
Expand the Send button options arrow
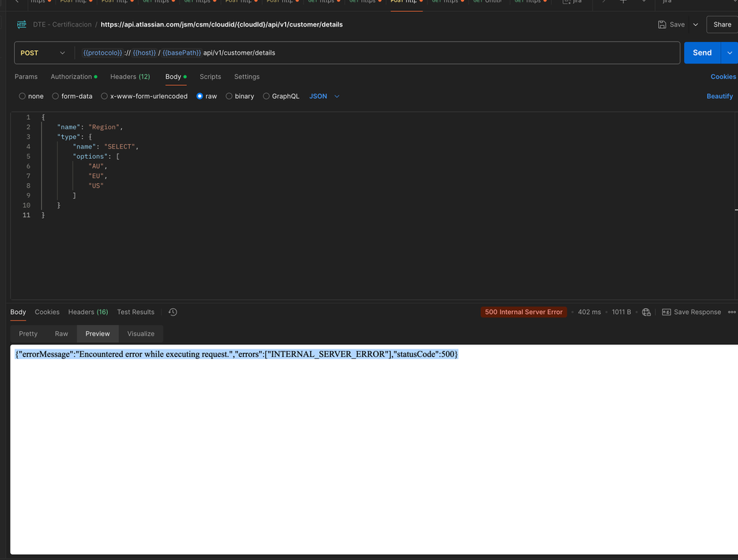(731, 52)
